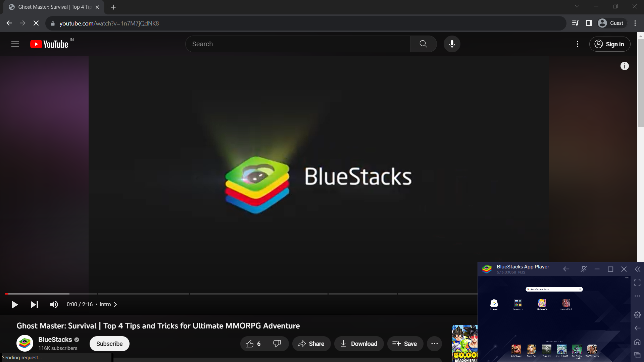Open BlueStacks Settings from the sidebar
The image size is (644, 362).
637,315
